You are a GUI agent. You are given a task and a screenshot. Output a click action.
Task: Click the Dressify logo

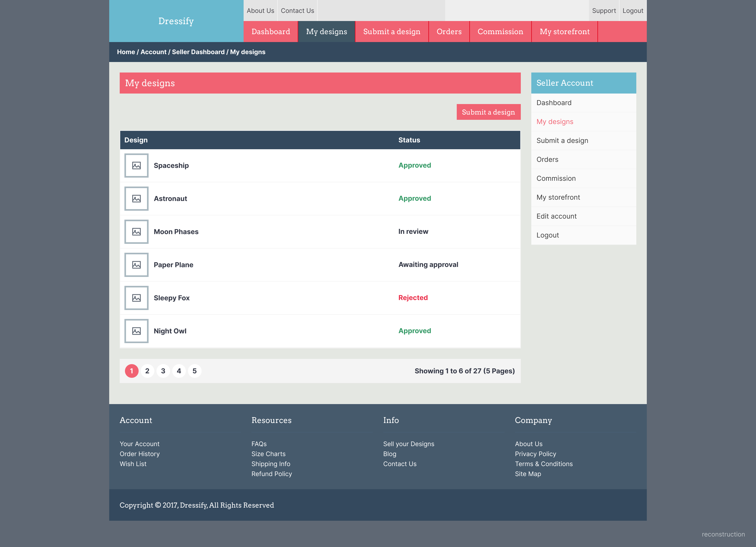pos(176,21)
